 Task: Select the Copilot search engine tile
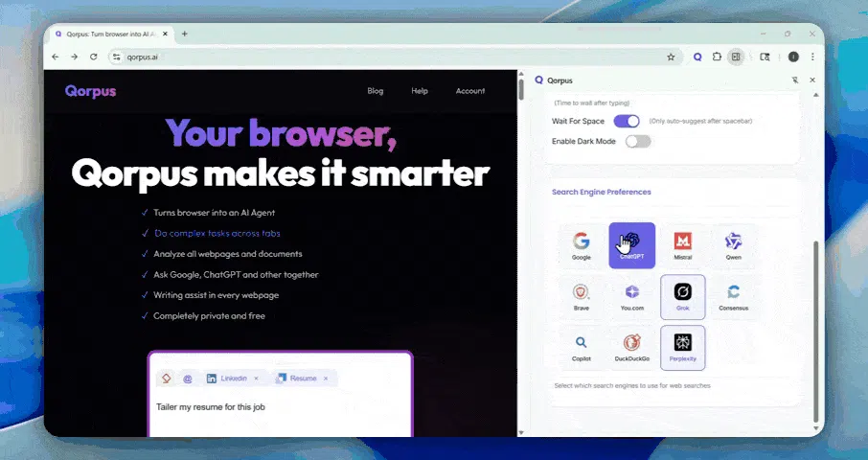pos(581,348)
